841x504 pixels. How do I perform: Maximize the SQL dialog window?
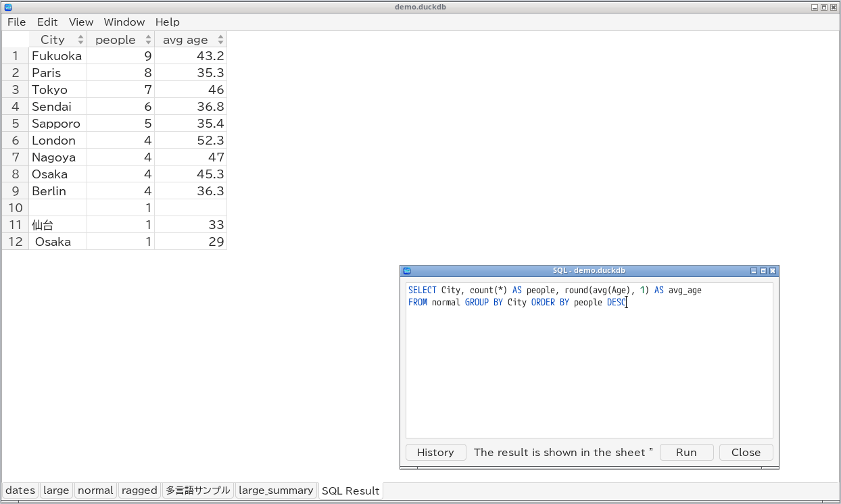(763, 271)
